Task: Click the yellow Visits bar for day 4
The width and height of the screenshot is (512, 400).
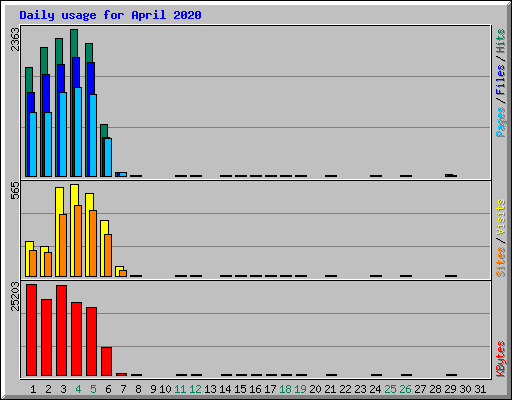Action: (x=73, y=230)
